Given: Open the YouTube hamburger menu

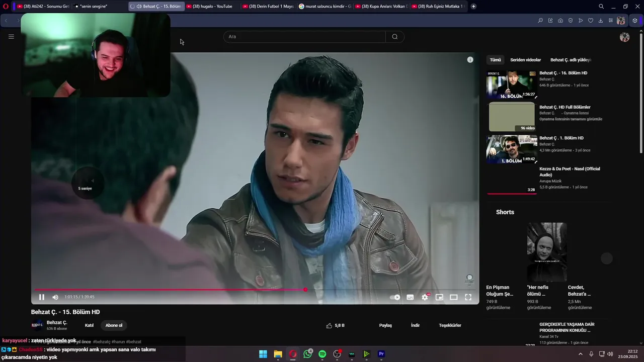Looking at the screenshot, I should pyautogui.click(x=11, y=36).
